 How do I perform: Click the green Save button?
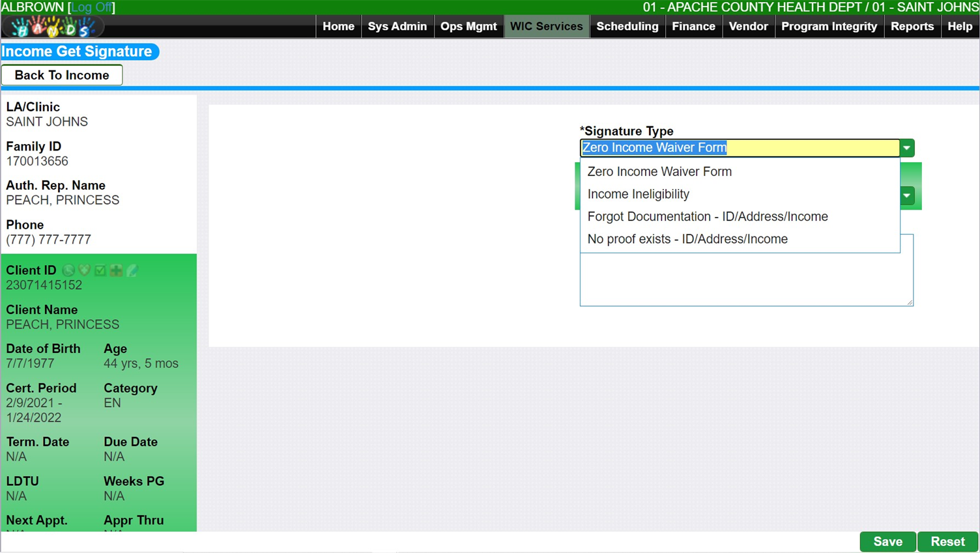pos(887,542)
